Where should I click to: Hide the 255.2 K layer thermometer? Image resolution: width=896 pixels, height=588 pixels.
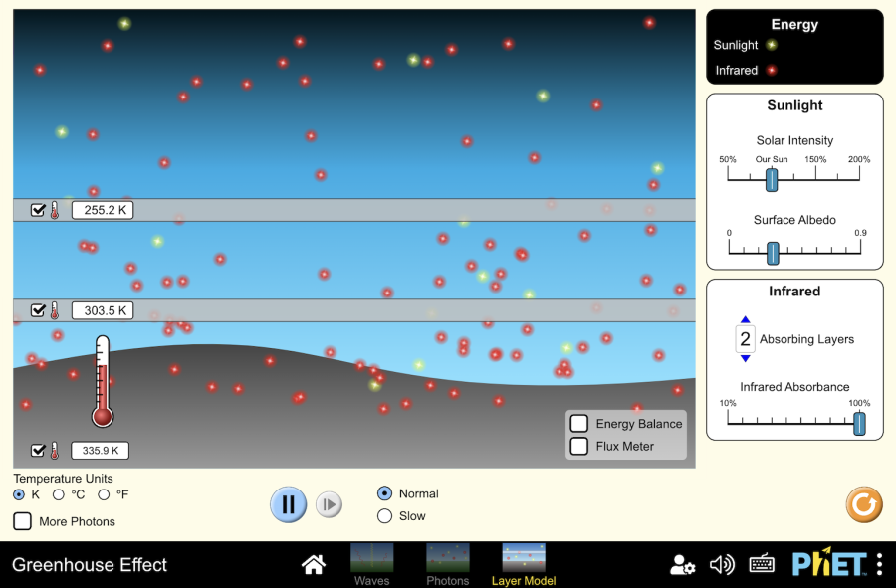click(x=38, y=210)
